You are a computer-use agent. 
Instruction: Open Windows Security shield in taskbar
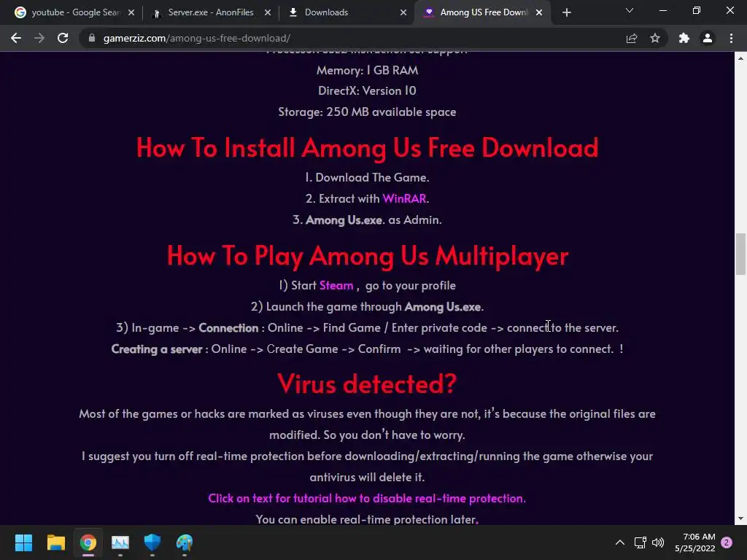152,542
